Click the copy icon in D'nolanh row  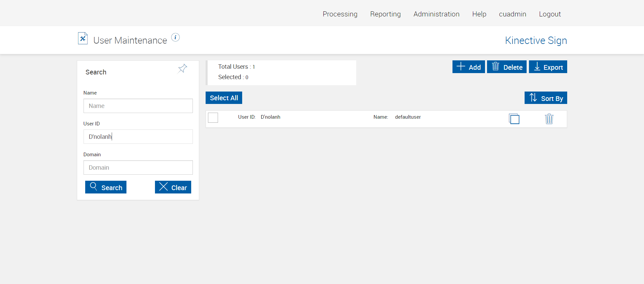pyautogui.click(x=514, y=119)
